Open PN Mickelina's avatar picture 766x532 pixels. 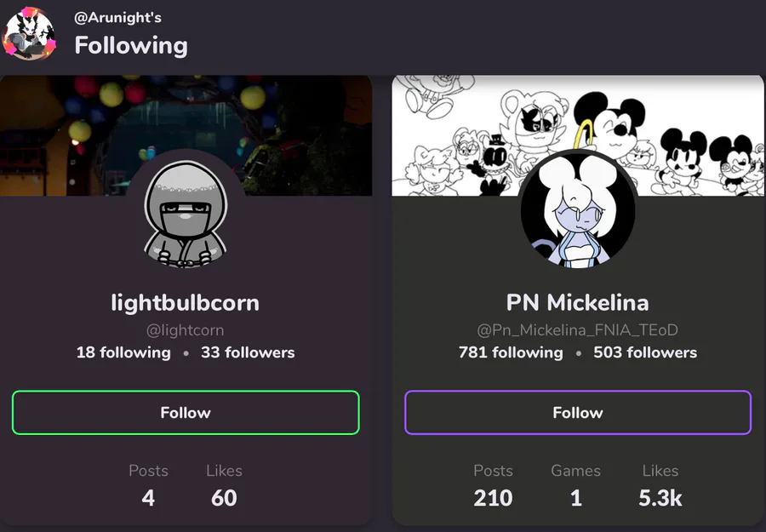(x=578, y=211)
